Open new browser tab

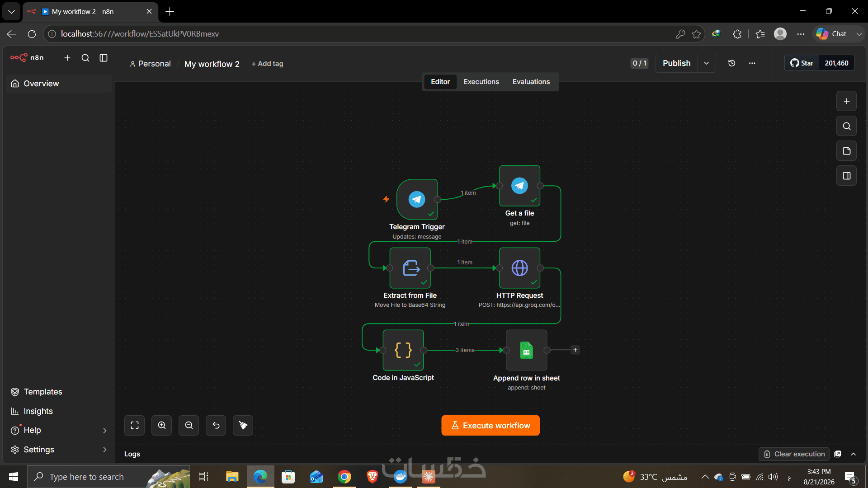[x=170, y=12]
